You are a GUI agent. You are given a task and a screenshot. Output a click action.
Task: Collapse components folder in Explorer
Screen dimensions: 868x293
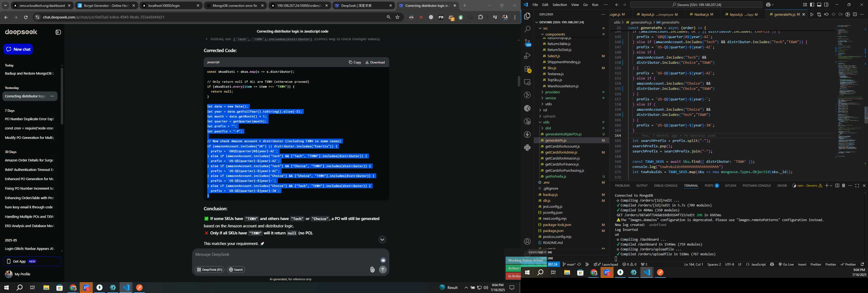(542, 34)
